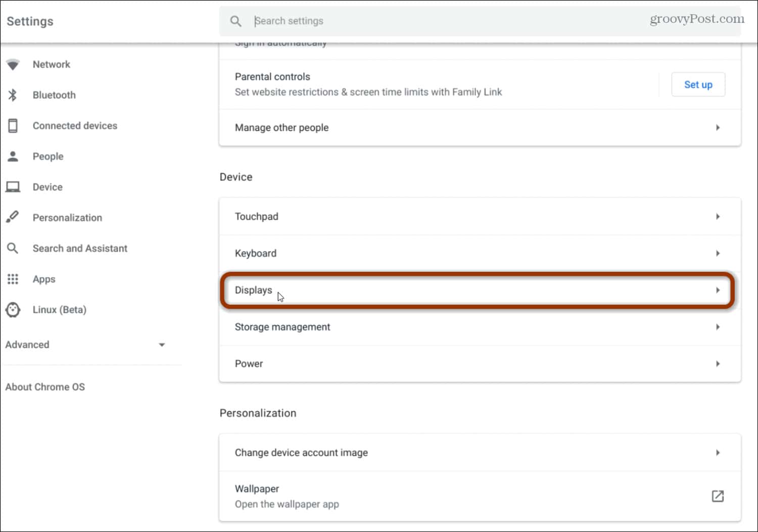Open Linux (Beta) settings

60,310
